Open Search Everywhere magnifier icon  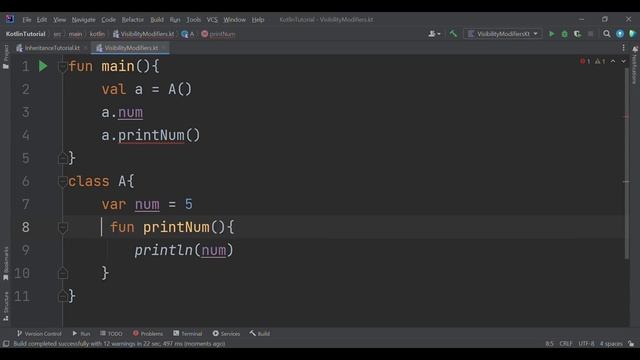click(607, 34)
